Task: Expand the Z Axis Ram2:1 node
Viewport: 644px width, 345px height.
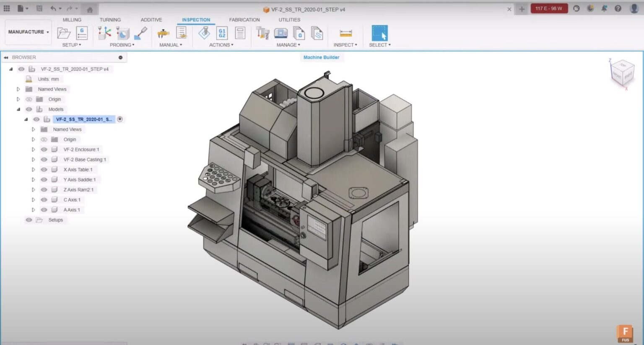Action: point(33,190)
